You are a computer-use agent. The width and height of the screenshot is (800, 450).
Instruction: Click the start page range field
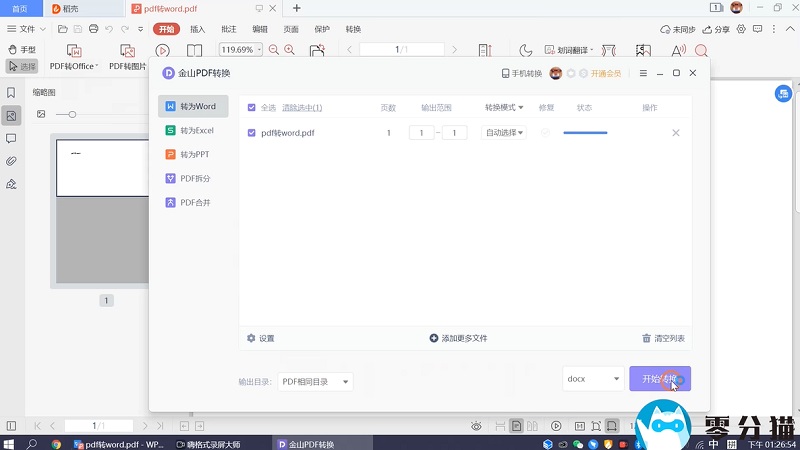(x=421, y=133)
